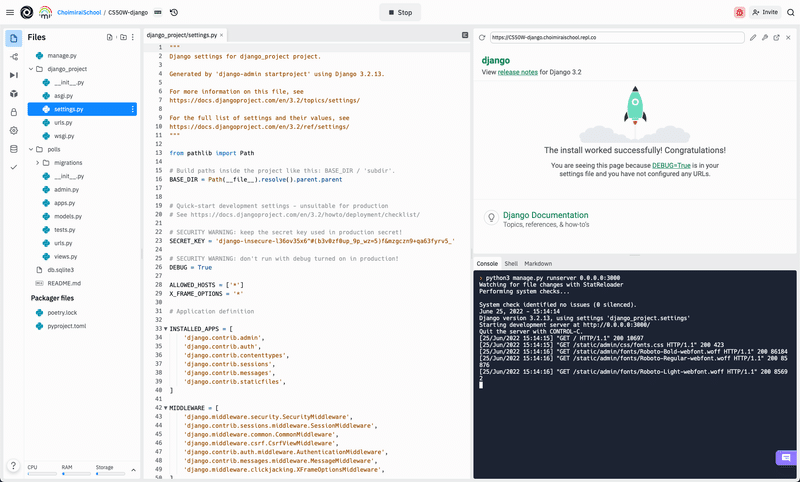Open preview in a new tab
Viewport: 800px width, 482px height.
pyautogui.click(x=777, y=38)
